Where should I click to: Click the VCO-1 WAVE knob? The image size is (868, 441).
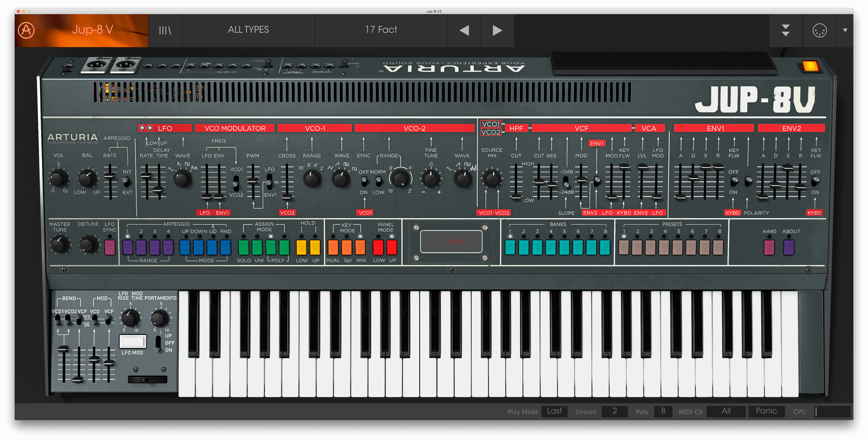tap(341, 179)
